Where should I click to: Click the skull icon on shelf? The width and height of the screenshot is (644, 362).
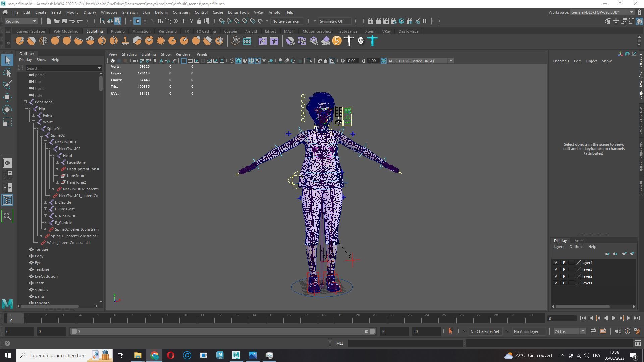point(361,41)
